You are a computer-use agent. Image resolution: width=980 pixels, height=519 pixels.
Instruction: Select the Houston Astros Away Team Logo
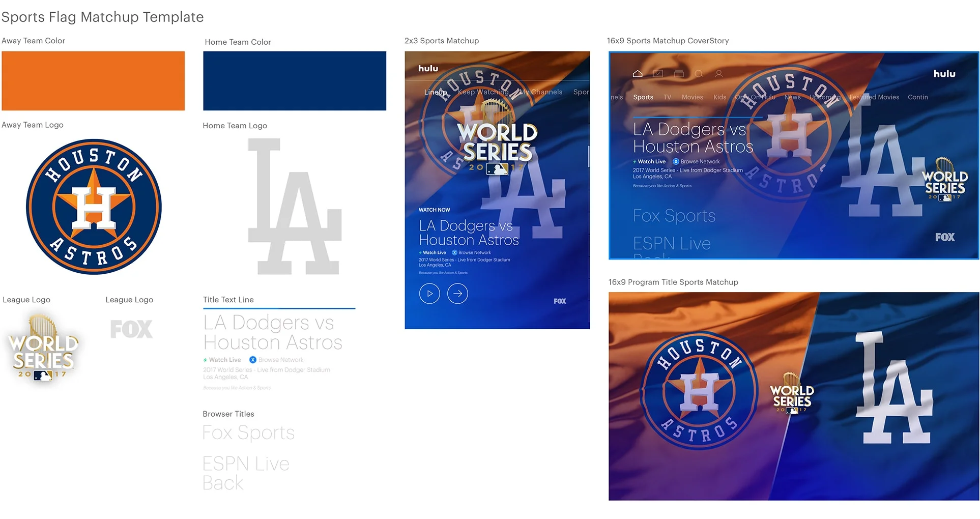pyautogui.click(x=94, y=207)
